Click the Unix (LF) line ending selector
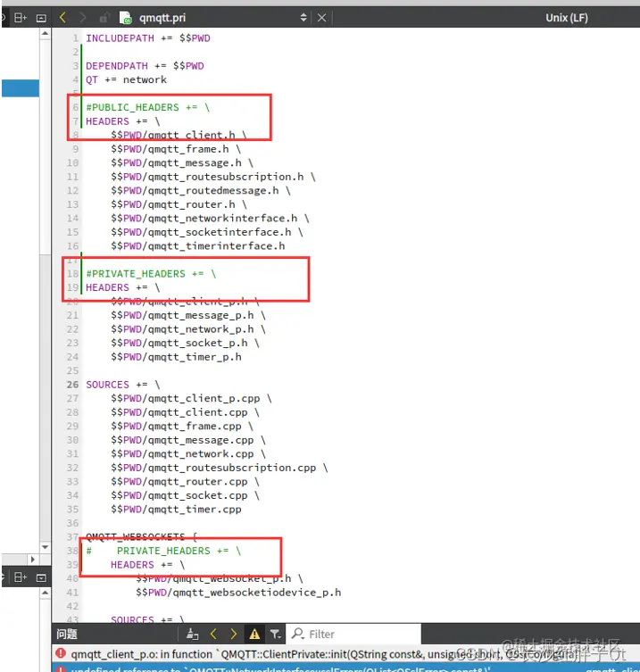Viewport: 640px width, 672px height. point(566,18)
